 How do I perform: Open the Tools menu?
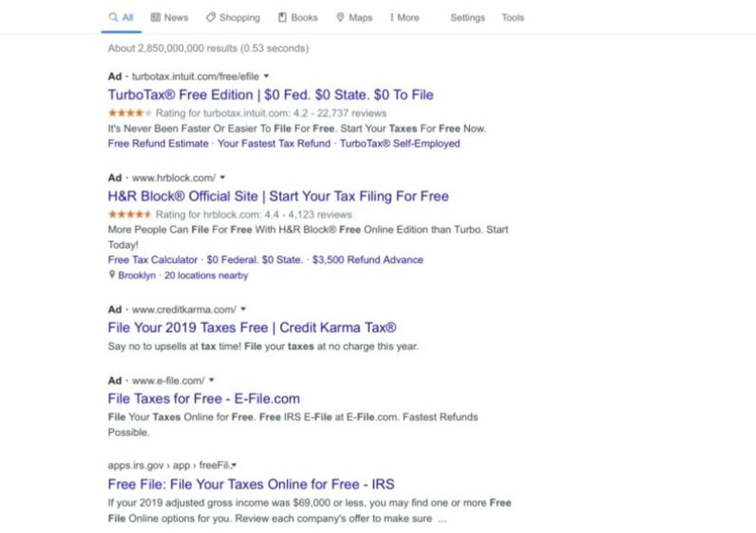pyautogui.click(x=512, y=18)
